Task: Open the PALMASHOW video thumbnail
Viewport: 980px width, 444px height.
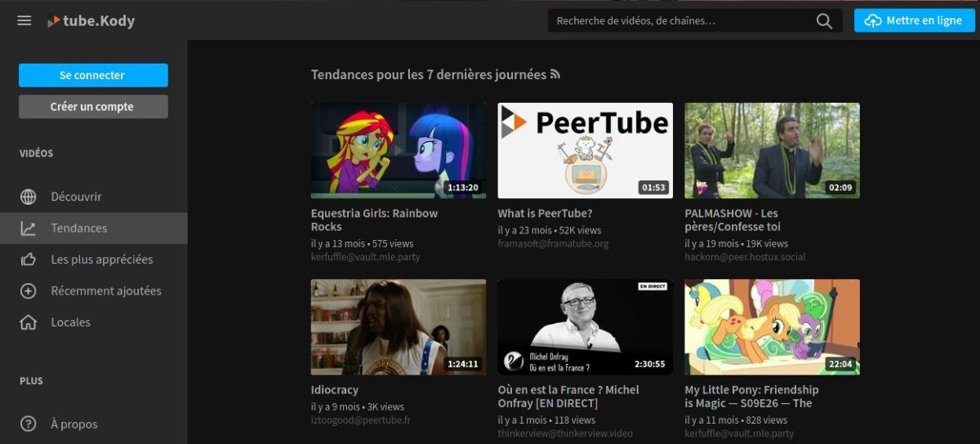Action: pyautogui.click(x=772, y=150)
